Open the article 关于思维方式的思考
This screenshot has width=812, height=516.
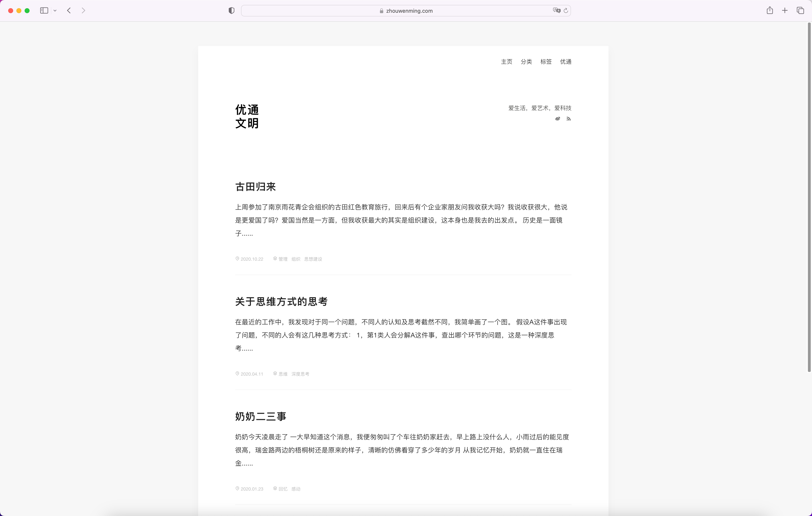281,301
